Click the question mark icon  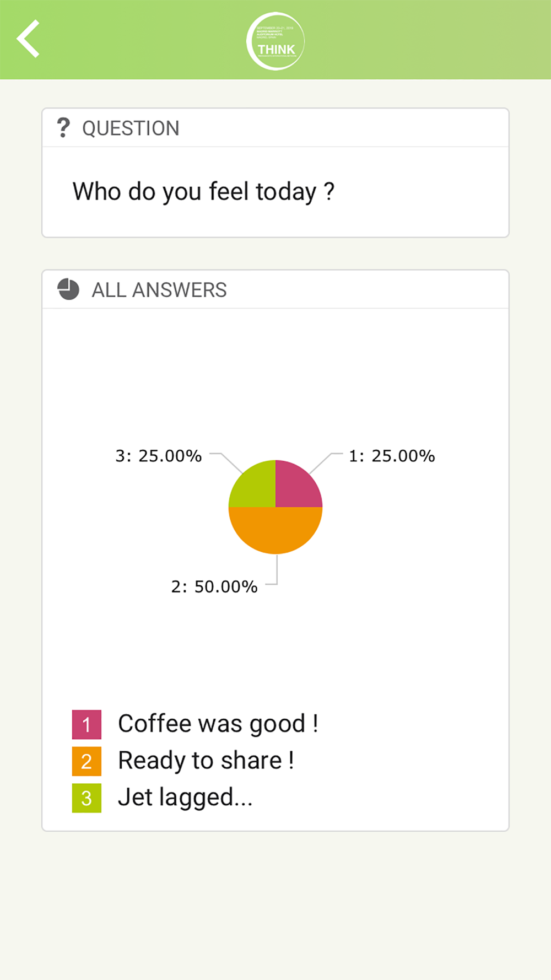[x=63, y=128]
